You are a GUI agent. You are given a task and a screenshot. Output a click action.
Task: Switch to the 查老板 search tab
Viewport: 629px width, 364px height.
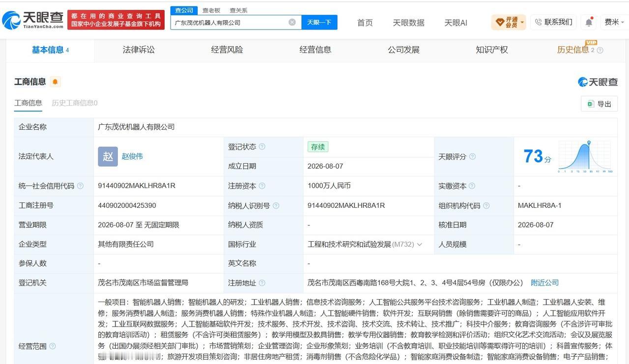pyautogui.click(x=211, y=10)
